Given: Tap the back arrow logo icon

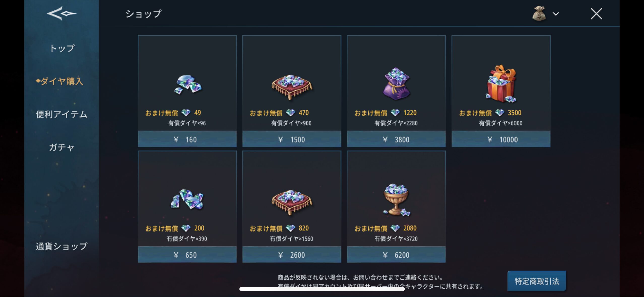Looking at the screenshot, I should [62, 13].
